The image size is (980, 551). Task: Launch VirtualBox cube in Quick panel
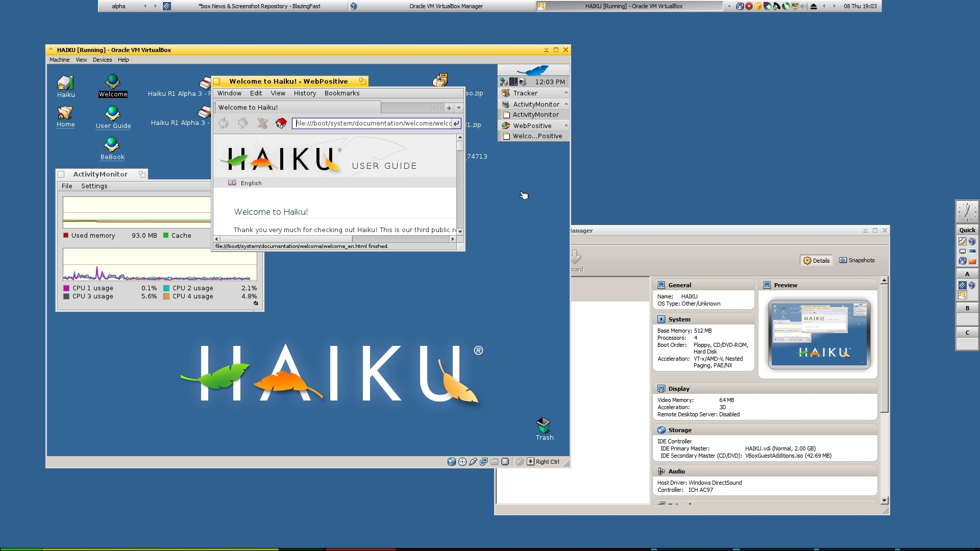pyautogui.click(x=972, y=241)
